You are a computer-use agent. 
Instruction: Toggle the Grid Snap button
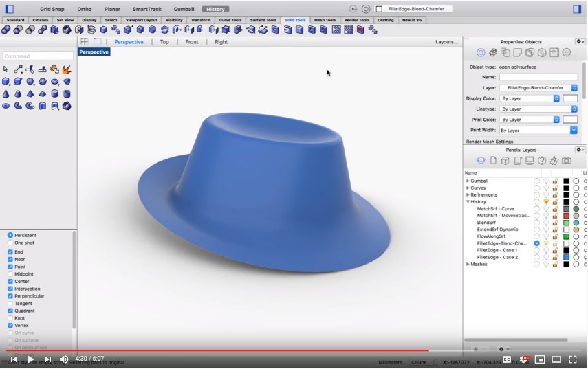pos(52,9)
